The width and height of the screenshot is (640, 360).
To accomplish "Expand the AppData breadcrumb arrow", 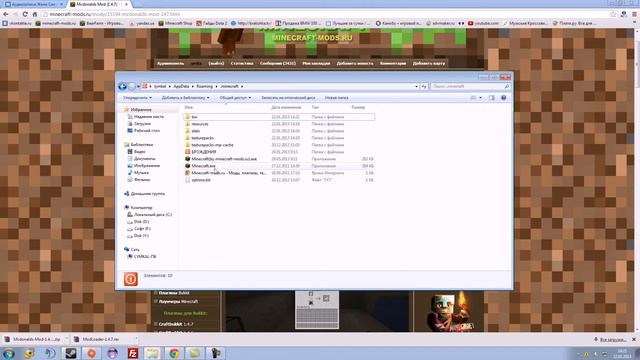I will click(x=193, y=87).
